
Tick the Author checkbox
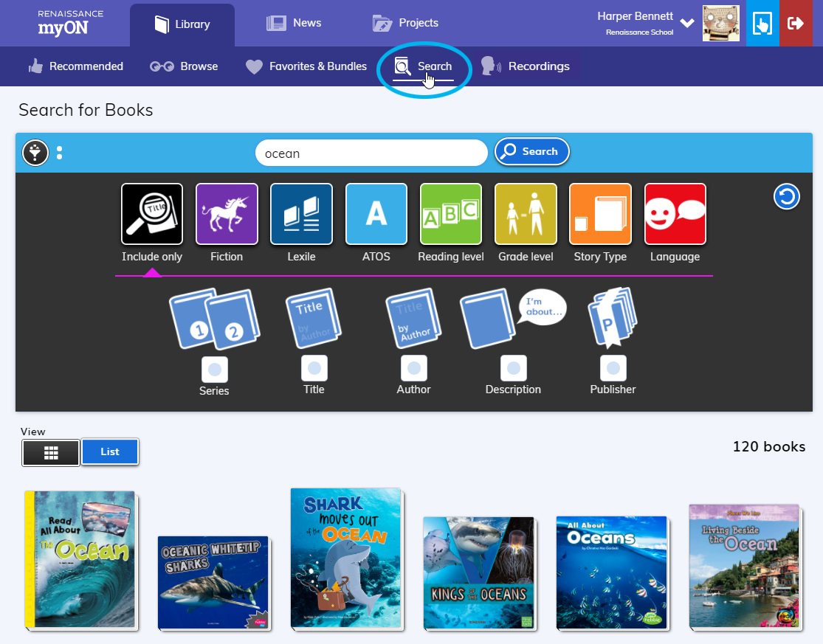pyautogui.click(x=413, y=367)
